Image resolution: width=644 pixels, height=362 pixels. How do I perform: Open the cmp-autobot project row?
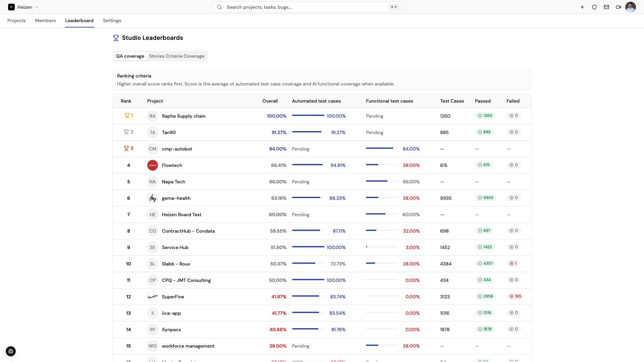click(x=322, y=149)
